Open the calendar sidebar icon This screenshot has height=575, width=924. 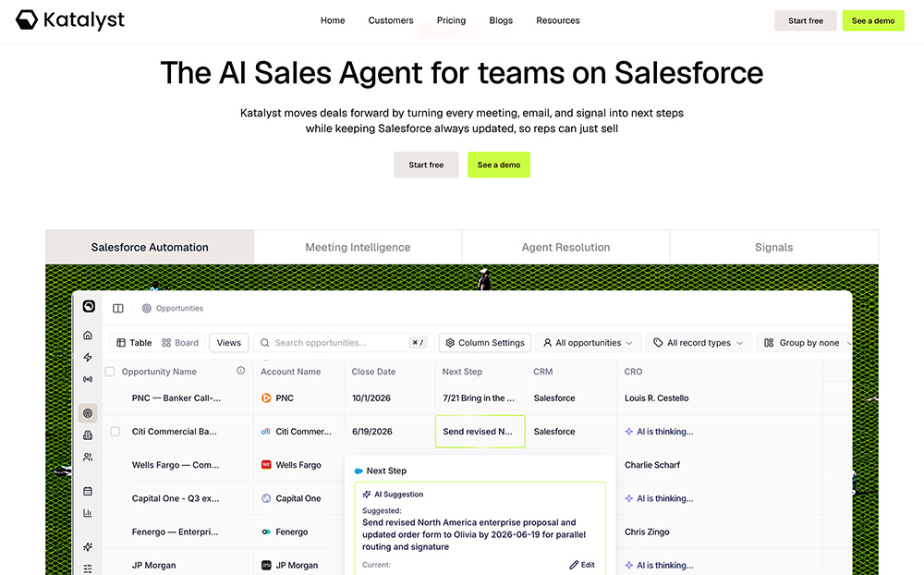[88, 491]
